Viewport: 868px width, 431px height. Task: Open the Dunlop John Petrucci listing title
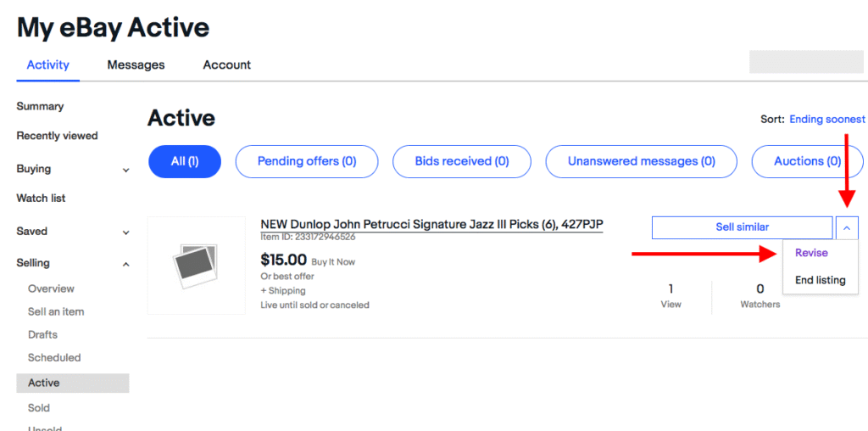[x=431, y=224]
